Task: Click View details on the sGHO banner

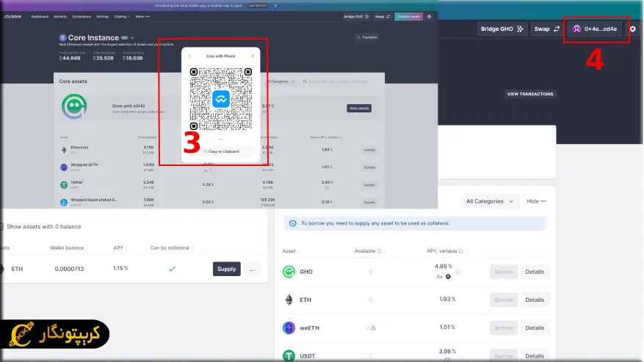Action: (x=359, y=108)
